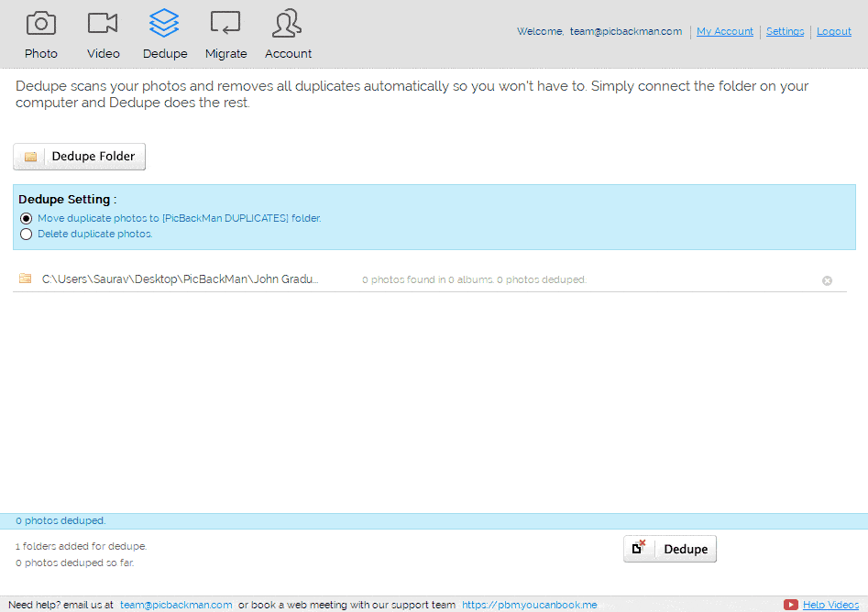This screenshot has height=612, width=868.
Task: Click the YouTube icon next to Help Videos
Action: coord(790,605)
